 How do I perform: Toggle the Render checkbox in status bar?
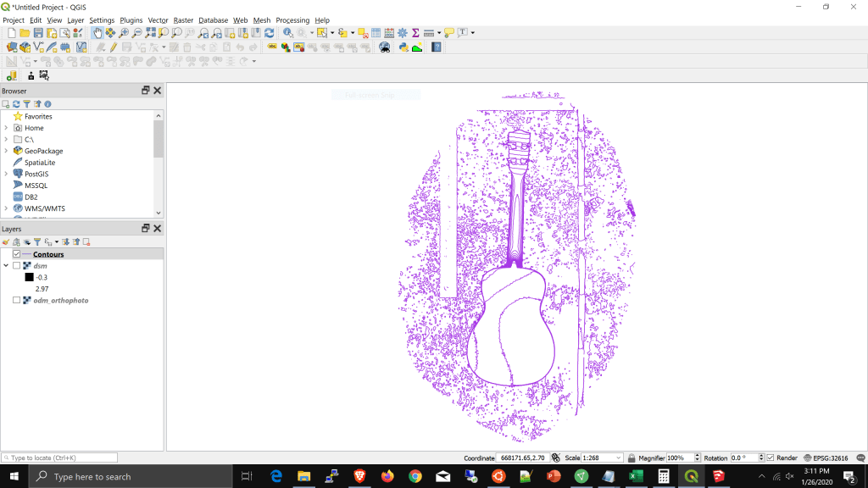[x=770, y=458]
